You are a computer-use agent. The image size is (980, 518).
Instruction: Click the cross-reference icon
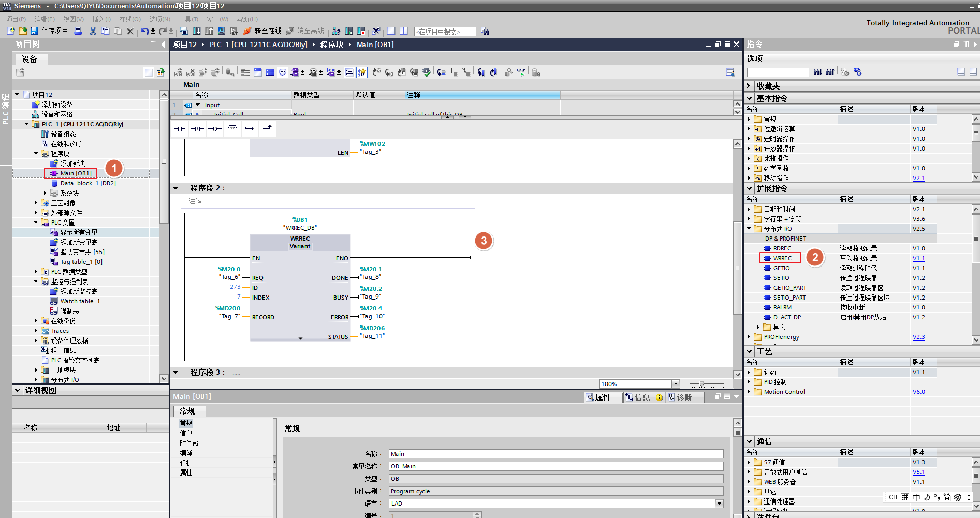(x=376, y=31)
